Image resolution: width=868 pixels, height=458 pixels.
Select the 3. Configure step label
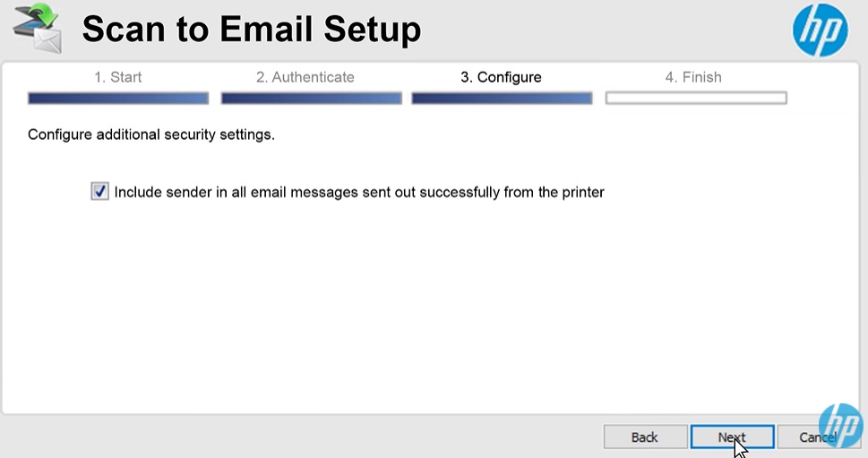tap(501, 77)
